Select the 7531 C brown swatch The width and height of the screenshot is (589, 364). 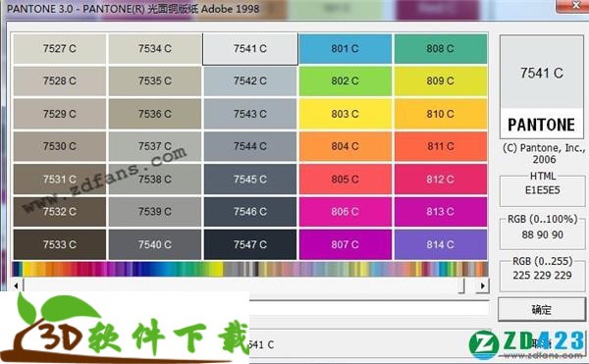(59, 180)
